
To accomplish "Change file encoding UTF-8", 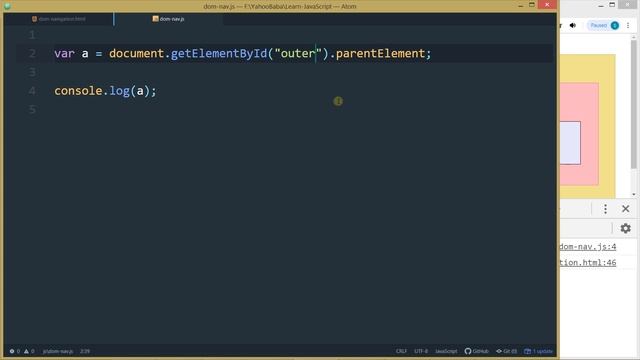I will click(421, 351).
